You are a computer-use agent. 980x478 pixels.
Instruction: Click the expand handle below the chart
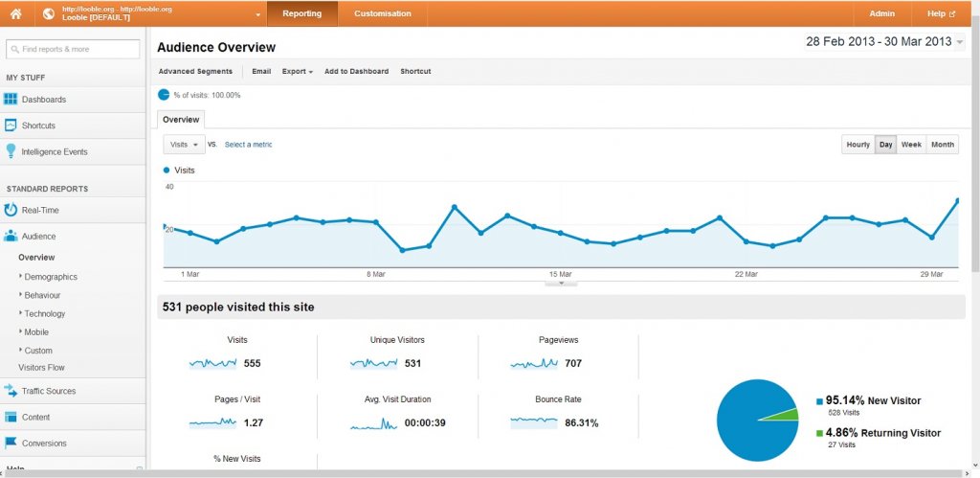pos(561,283)
